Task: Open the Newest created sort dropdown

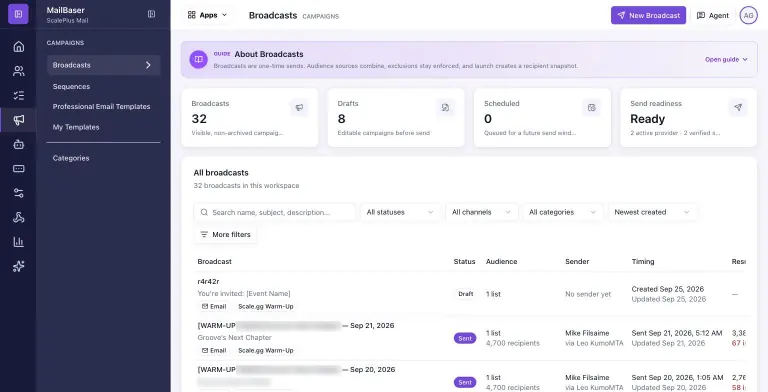Action: (x=652, y=212)
